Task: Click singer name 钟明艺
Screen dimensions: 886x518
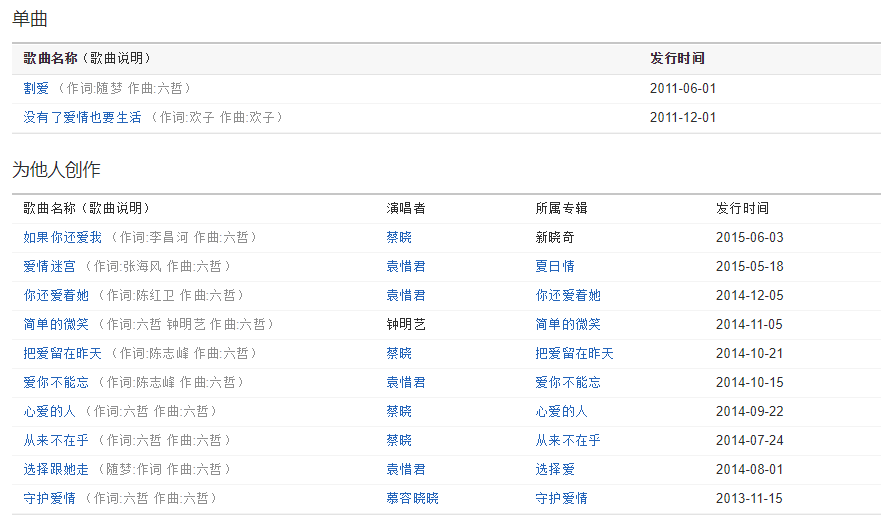Action: tap(406, 324)
